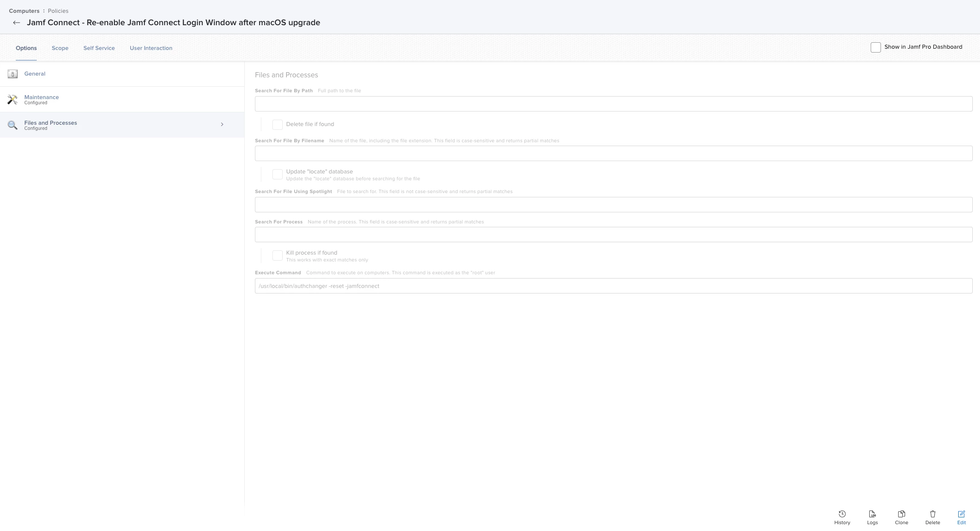The width and height of the screenshot is (980, 531).
Task: Click the Computers breadcrumb link
Action: 24,11
